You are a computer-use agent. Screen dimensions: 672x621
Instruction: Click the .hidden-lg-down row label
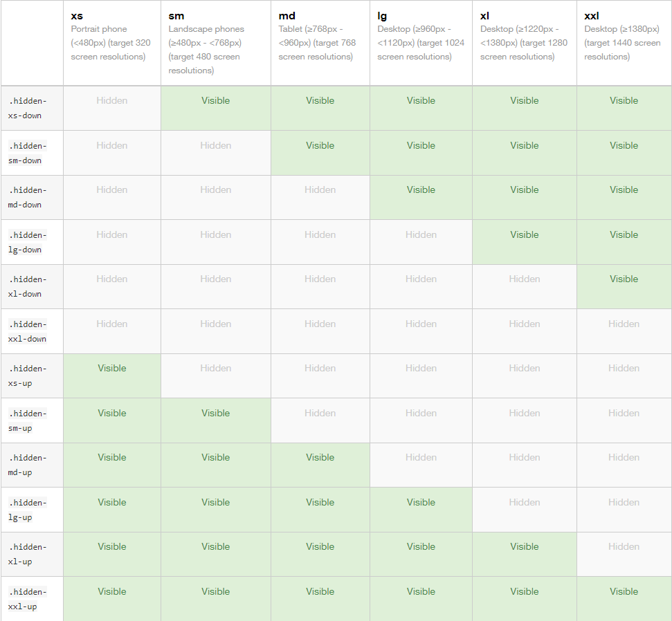pos(28,242)
